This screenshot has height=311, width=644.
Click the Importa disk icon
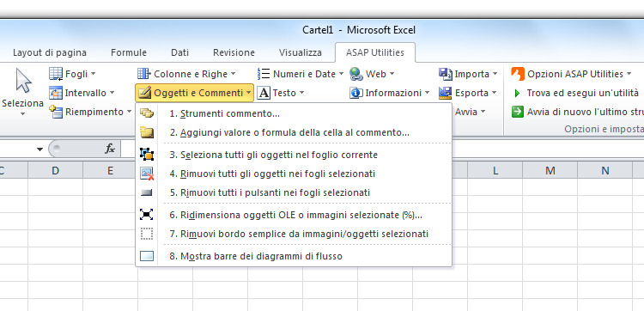445,74
